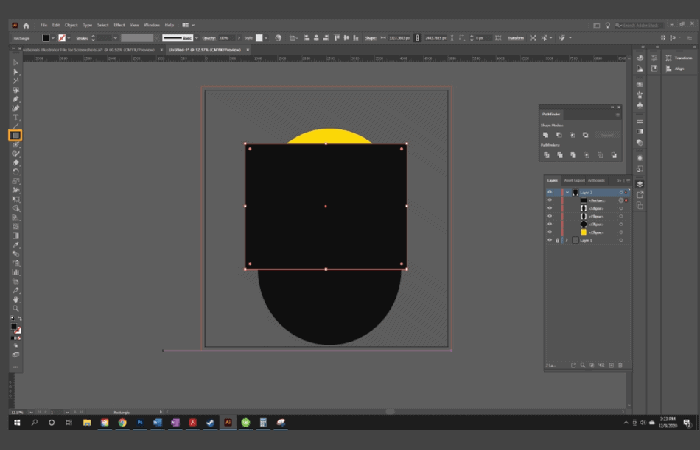
Task: Select the Eyedropper tool
Action: pos(16,245)
